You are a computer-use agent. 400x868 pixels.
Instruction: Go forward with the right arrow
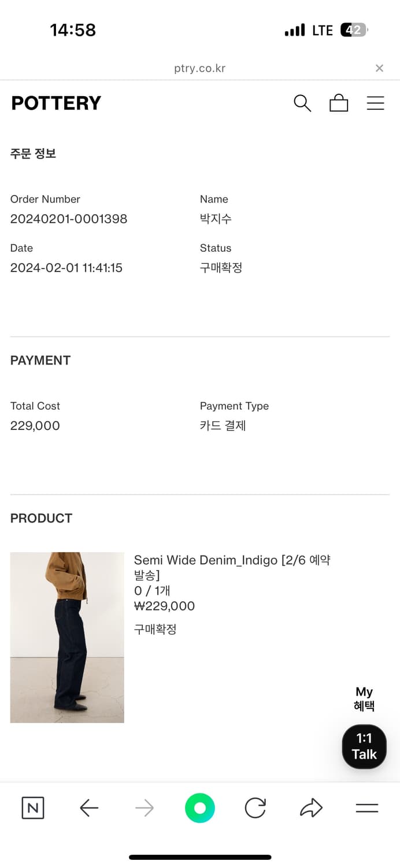coord(145,808)
